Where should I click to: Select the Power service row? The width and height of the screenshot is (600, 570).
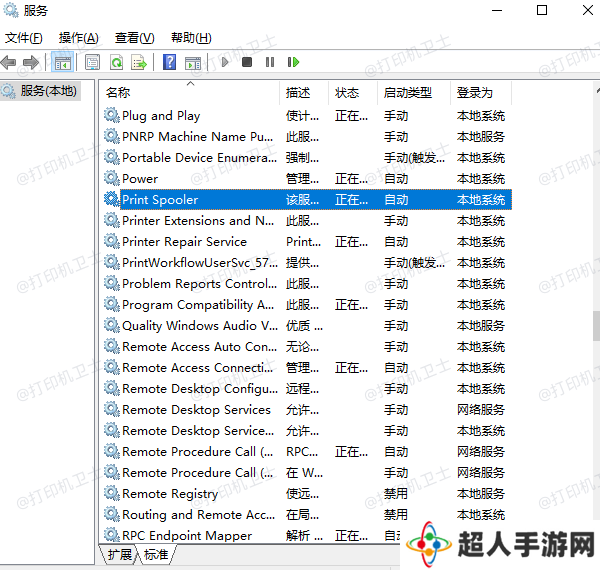[x=307, y=178]
